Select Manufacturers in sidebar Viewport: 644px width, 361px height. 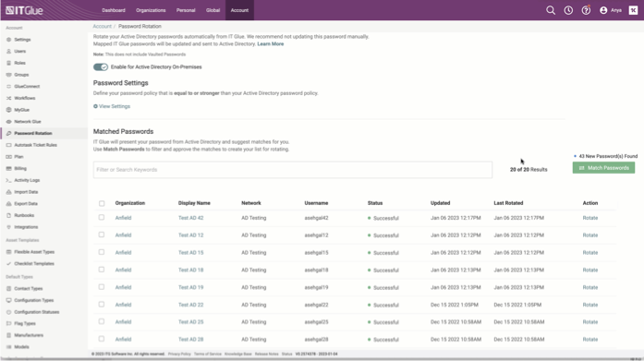tap(29, 335)
